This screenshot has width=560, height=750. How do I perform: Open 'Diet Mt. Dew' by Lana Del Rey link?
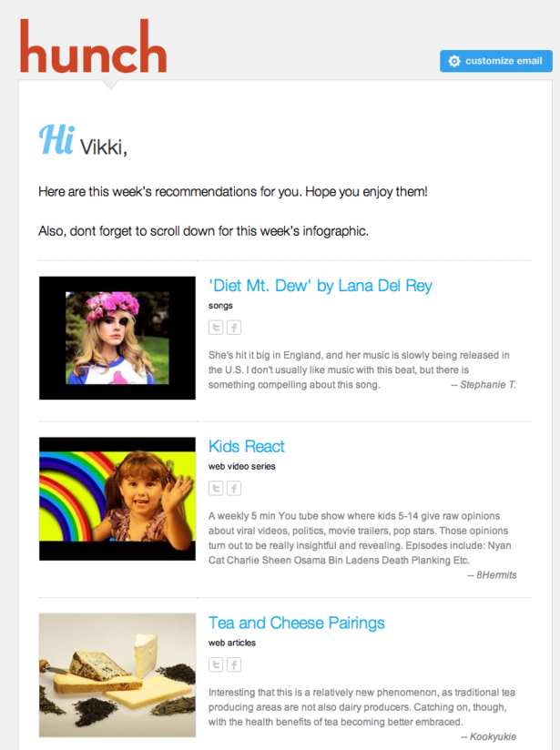321,286
